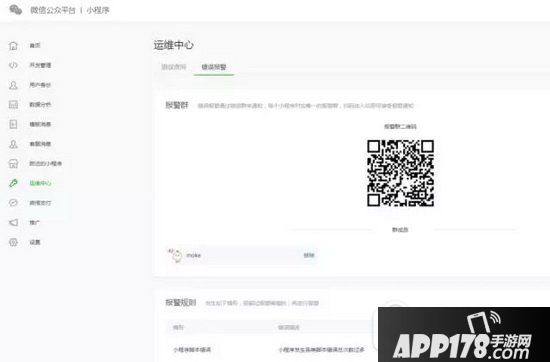Screen dimensions: 550x362
Task: Open the 设置 sidebar label
Action: [x=35, y=242]
